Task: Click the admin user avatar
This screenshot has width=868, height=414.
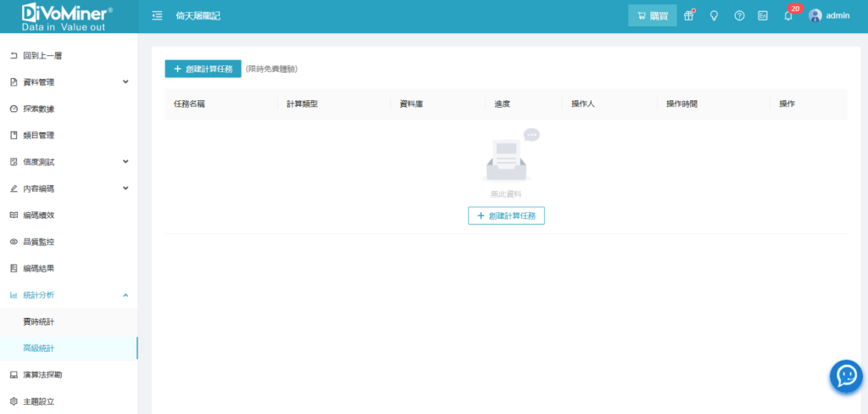Action: click(x=815, y=15)
